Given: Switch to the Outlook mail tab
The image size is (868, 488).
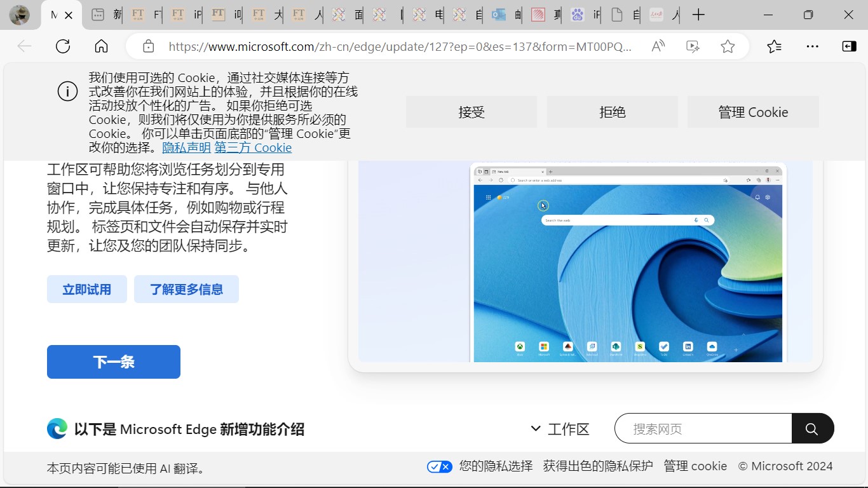Looking at the screenshot, I should point(499,15).
